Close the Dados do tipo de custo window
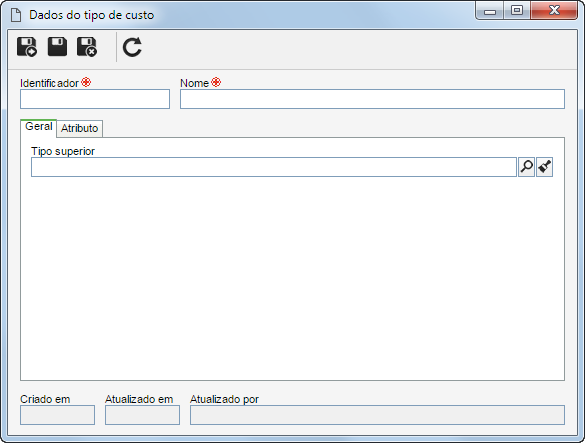This screenshot has height=443, width=585. [554, 10]
